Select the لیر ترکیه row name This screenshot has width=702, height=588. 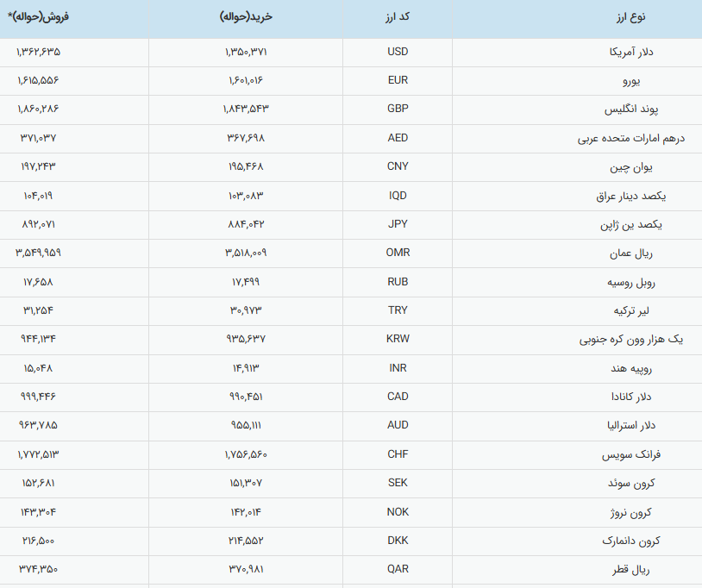coord(660,310)
